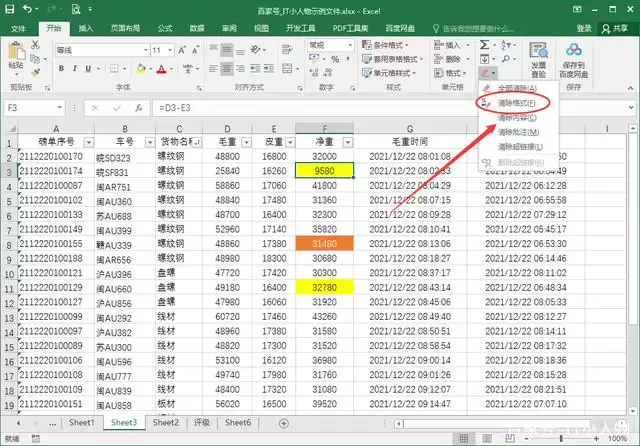Open the font name dropdown
This screenshot has height=446, width=640.
pyautogui.click(x=146, y=50)
